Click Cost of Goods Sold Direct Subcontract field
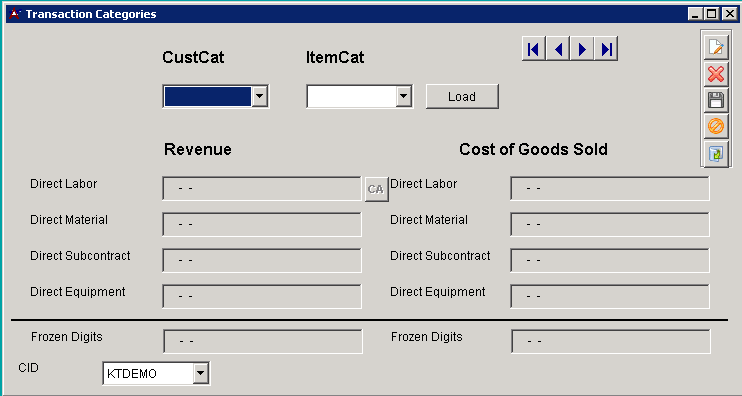This screenshot has width=742, height=396. tap(610, 260)
